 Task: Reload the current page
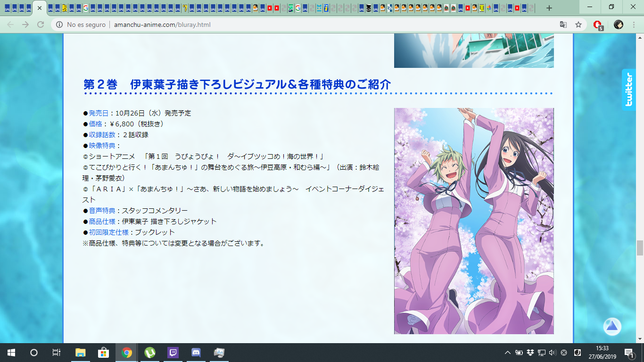(x=41, y=25)
